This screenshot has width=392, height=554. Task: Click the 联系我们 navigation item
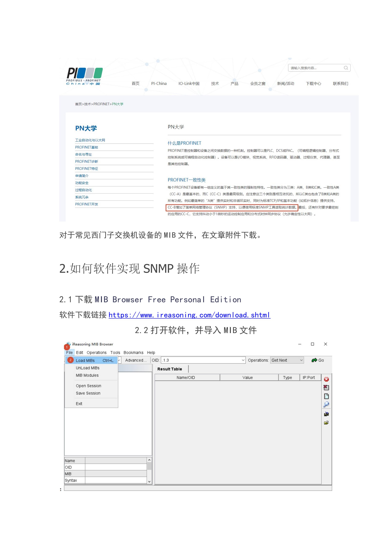340,84
